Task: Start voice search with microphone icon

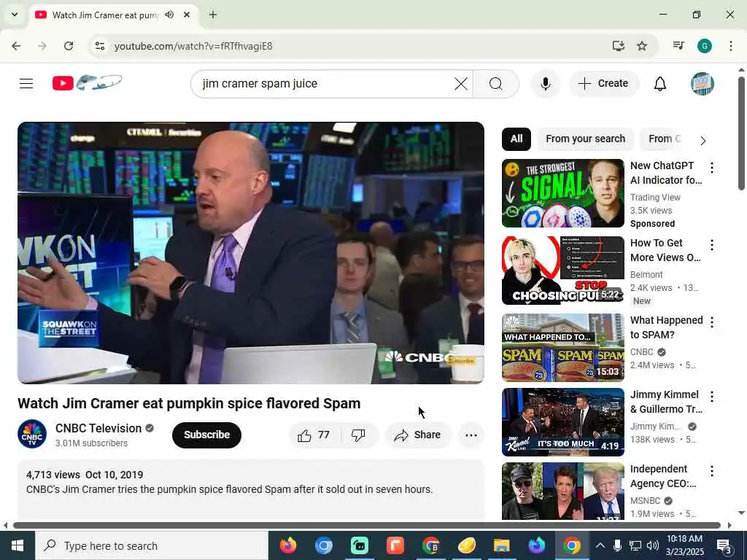Action: tap(546, 84)
